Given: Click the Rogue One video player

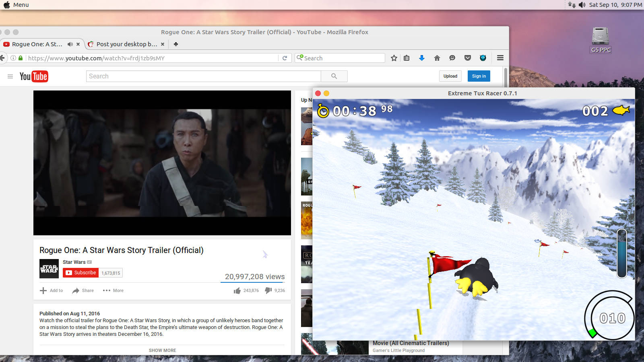Looking at the screenshot, I should tap(162, 163).
